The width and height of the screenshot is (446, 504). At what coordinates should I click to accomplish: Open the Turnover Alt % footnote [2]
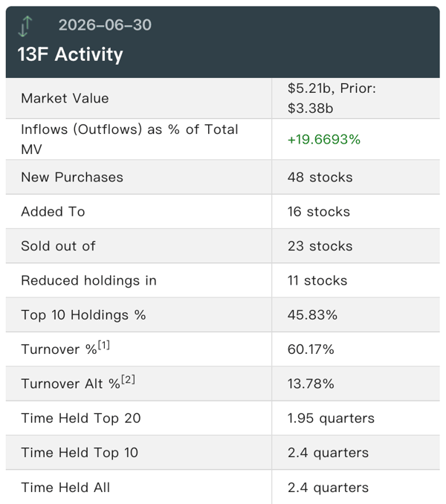click(x=128, y=380)
